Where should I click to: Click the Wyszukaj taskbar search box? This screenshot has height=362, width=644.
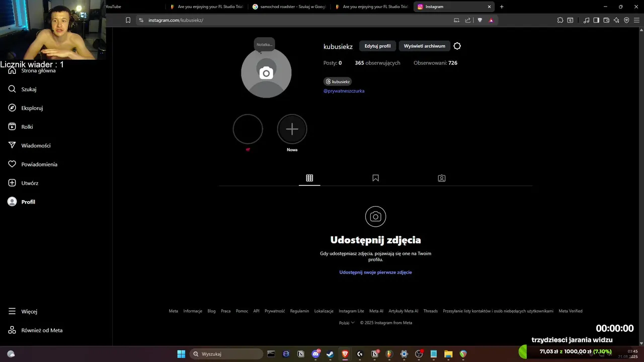point(226,354)
